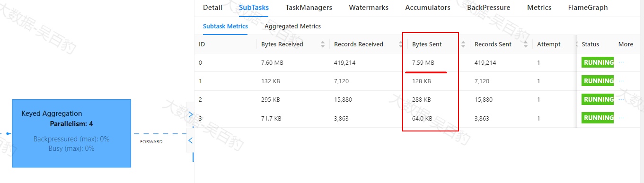Click the 288 KB Bytes Sent cell
Viewport: 644px width, 183px height.
click(x=422, y=99)
